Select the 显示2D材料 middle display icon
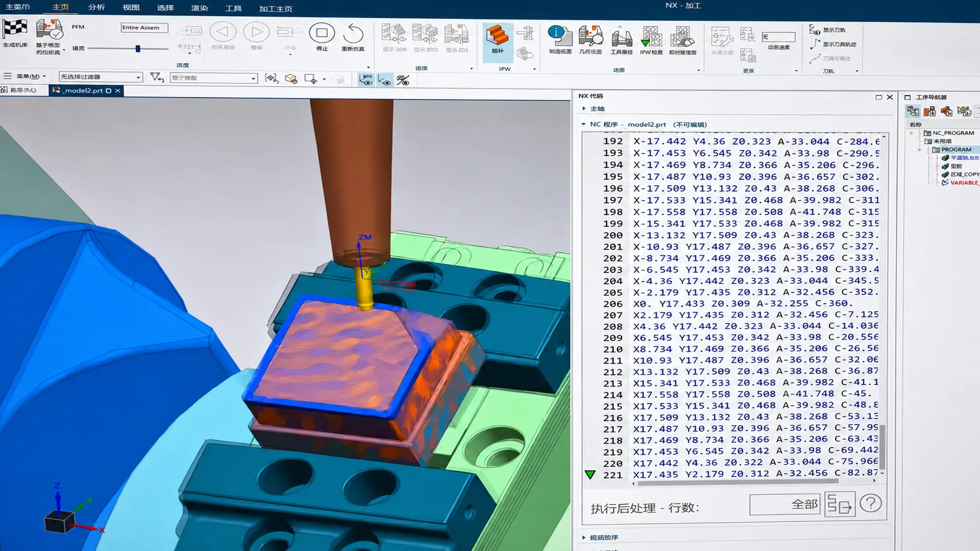The width and height of the screenshot is (980, 551). coord(425,34)
